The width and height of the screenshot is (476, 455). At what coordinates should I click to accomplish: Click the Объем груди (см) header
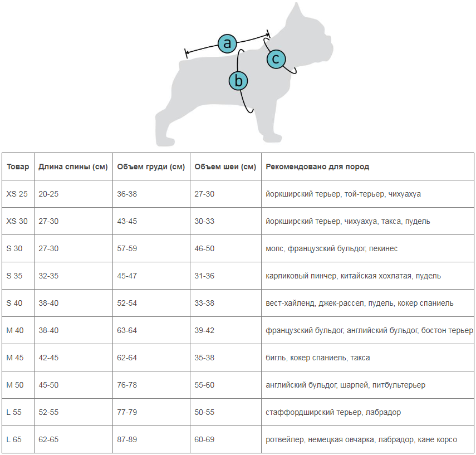(151, 167)
